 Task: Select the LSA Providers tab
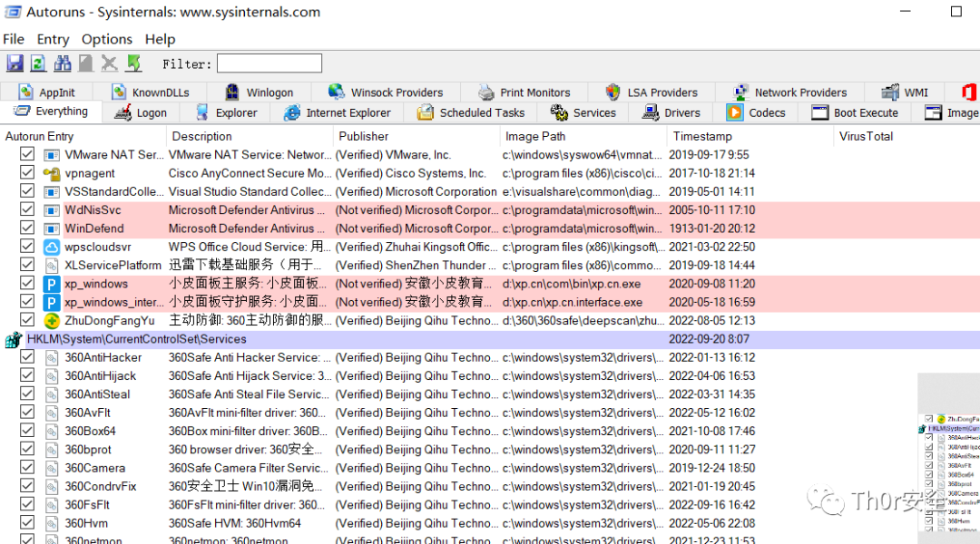[x=652, y=92]
